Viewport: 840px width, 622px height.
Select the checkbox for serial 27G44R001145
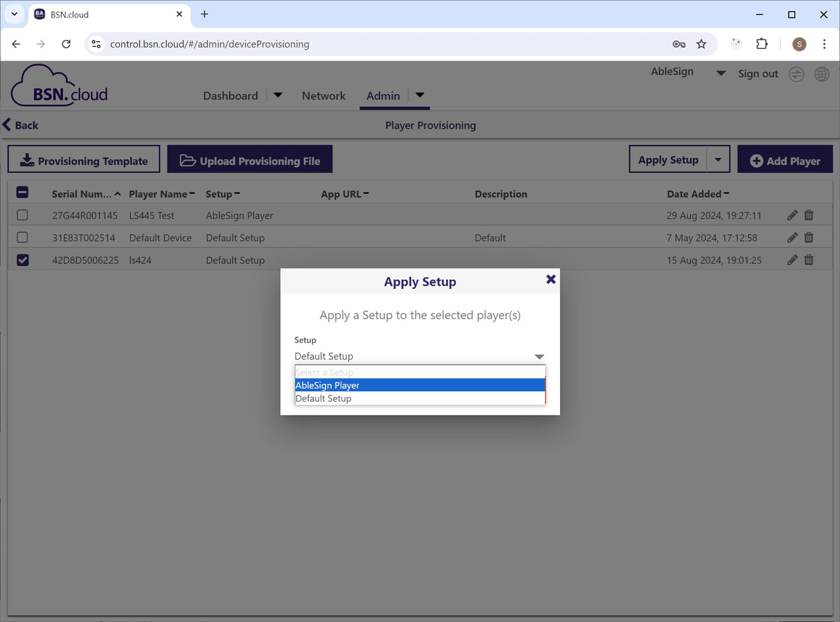click(x=22, y=215)
